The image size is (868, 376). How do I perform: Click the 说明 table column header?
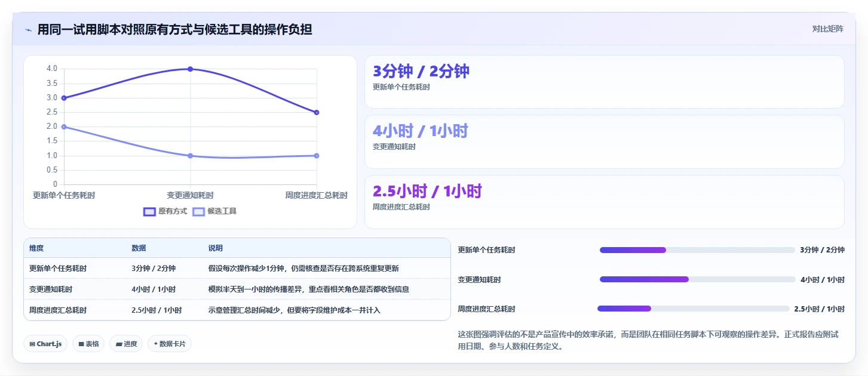(x=215, y=248)
